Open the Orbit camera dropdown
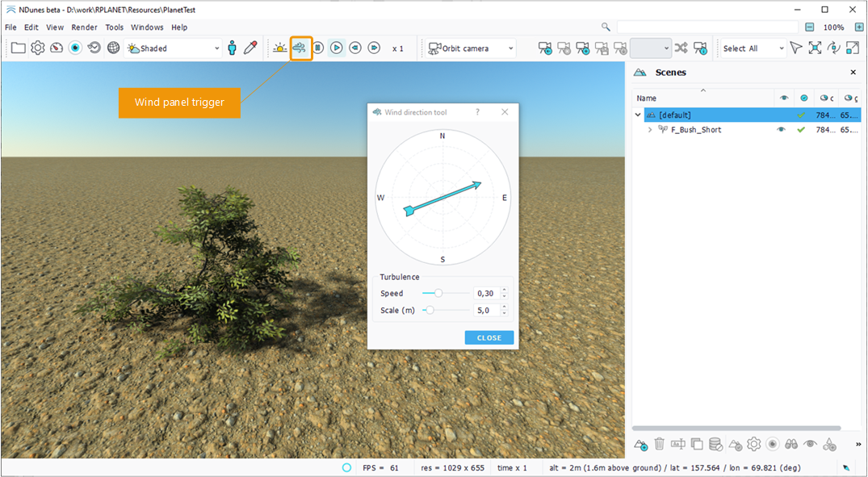Image resolution: width=868 pixels, height=477 pixels. tap(472, 48)
